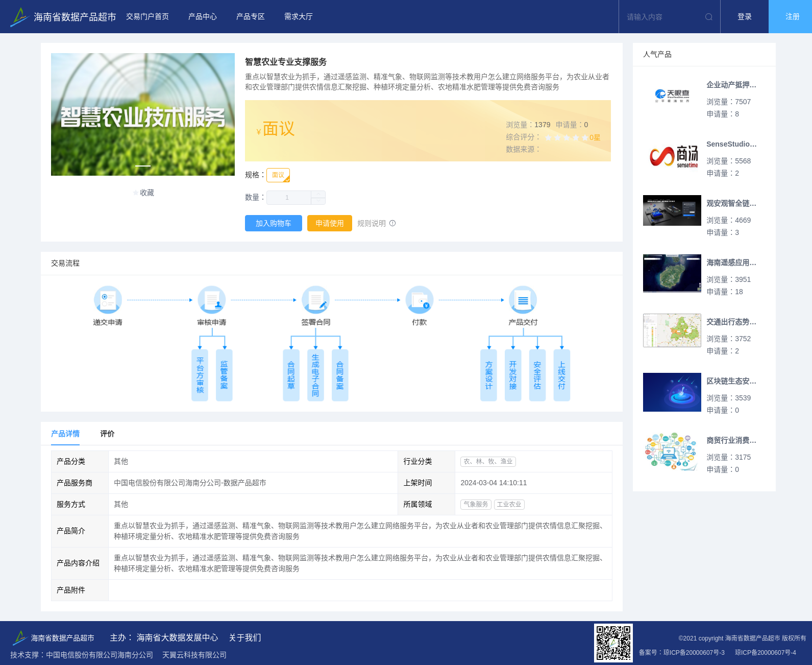Click the favorite star icon next to 收藏

(135, 193)
